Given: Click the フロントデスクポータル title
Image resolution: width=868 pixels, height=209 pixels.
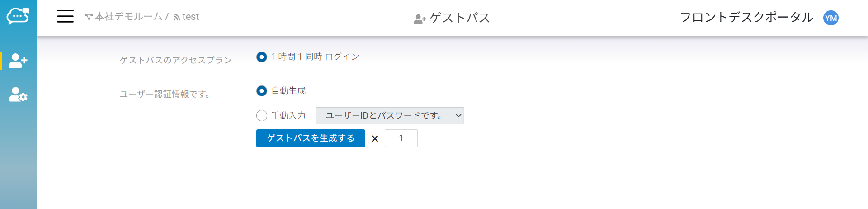Looking at the screenshot, I should click(746, 18).
